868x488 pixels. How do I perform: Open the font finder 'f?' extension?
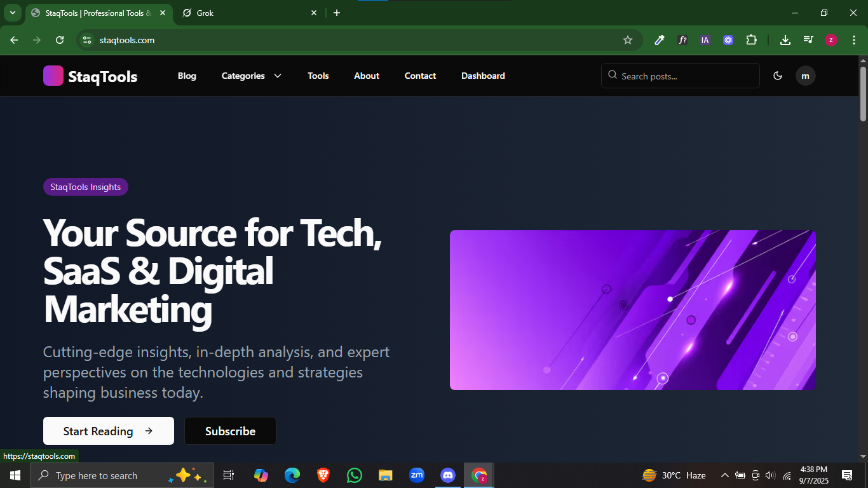click(682, 40)
